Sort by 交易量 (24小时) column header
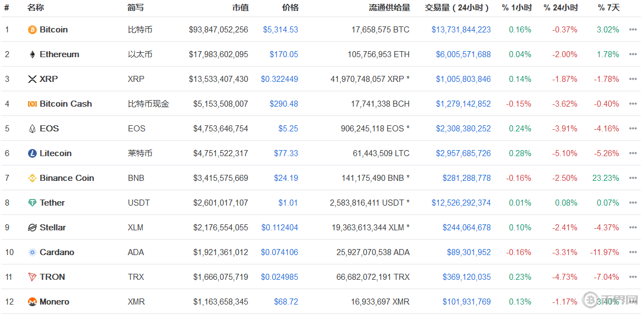The image size is (644, 315). tap(457, 8)
